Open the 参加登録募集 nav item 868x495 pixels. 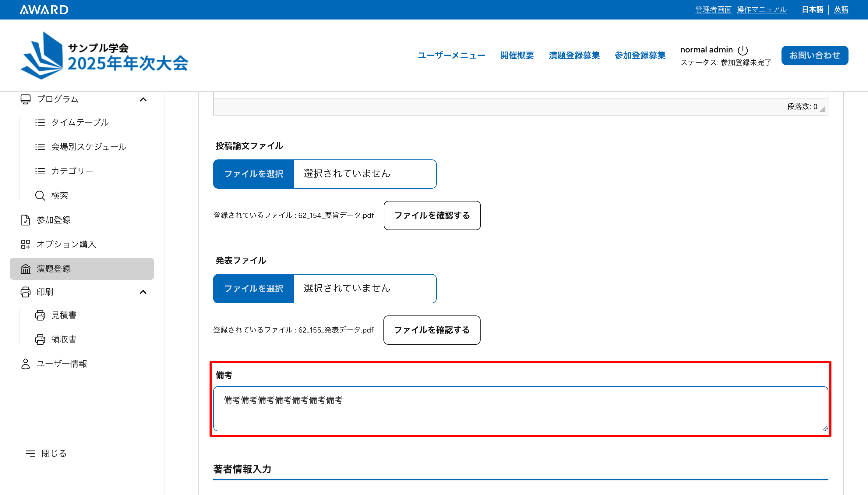pos(640,55)
